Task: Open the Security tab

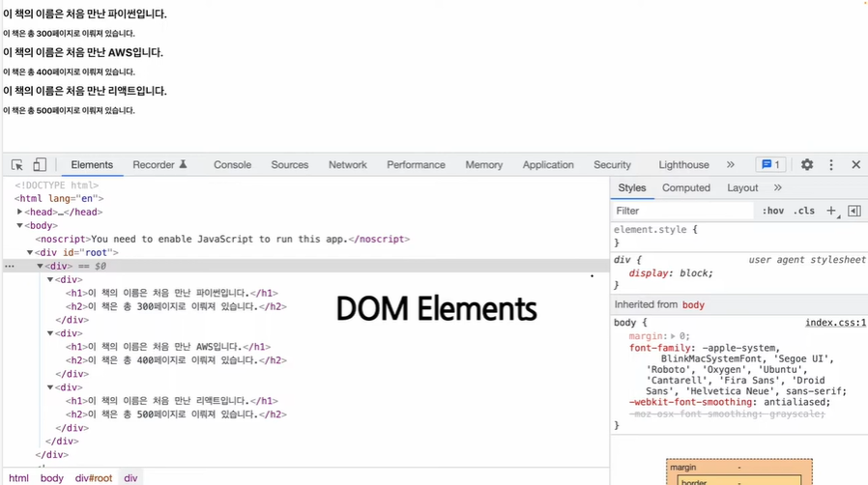Action: (612, 165)
